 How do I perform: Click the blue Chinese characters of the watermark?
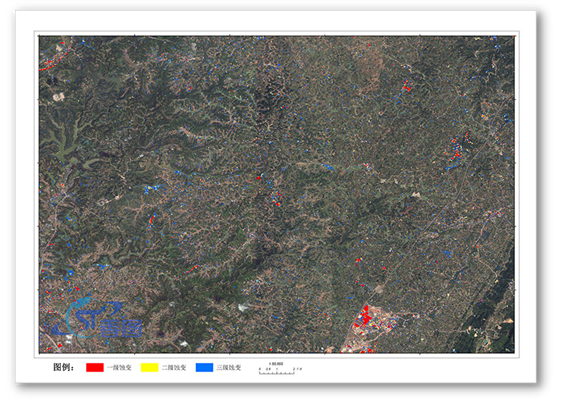coord(121,328)
